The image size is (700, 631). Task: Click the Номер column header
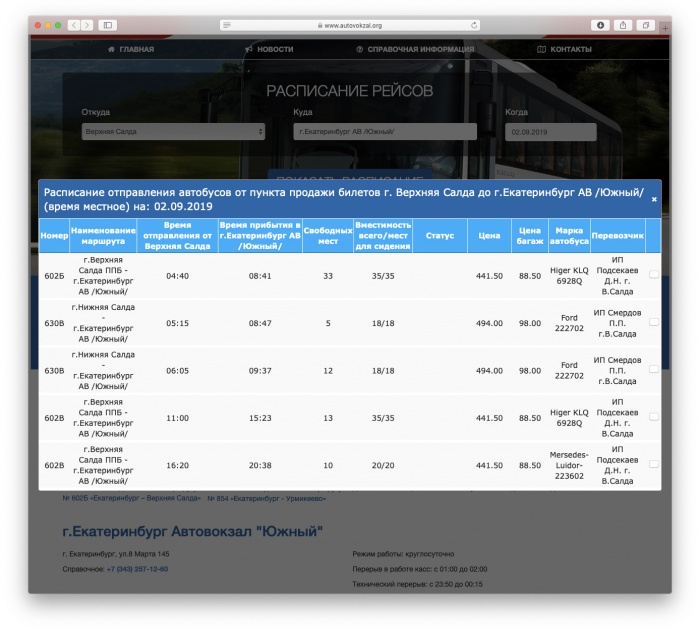click(54, 236)
